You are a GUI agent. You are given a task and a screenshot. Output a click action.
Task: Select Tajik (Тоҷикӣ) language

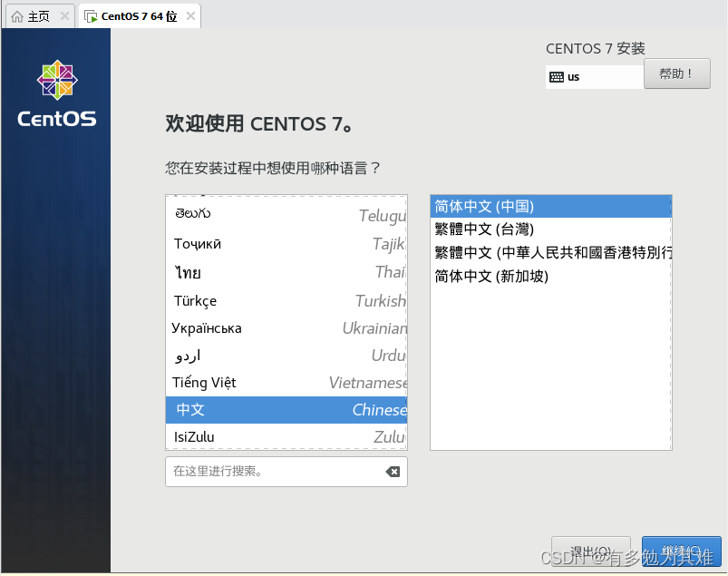[286, 243]
